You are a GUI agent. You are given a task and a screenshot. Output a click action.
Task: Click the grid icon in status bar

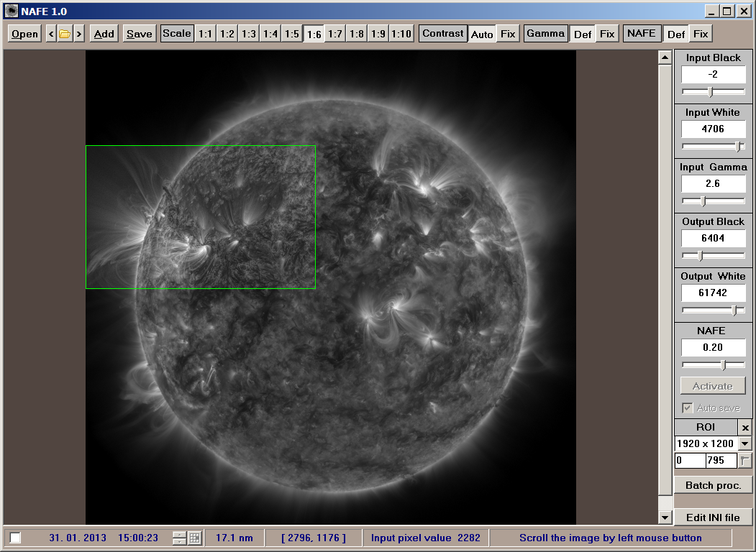(194, 538)
